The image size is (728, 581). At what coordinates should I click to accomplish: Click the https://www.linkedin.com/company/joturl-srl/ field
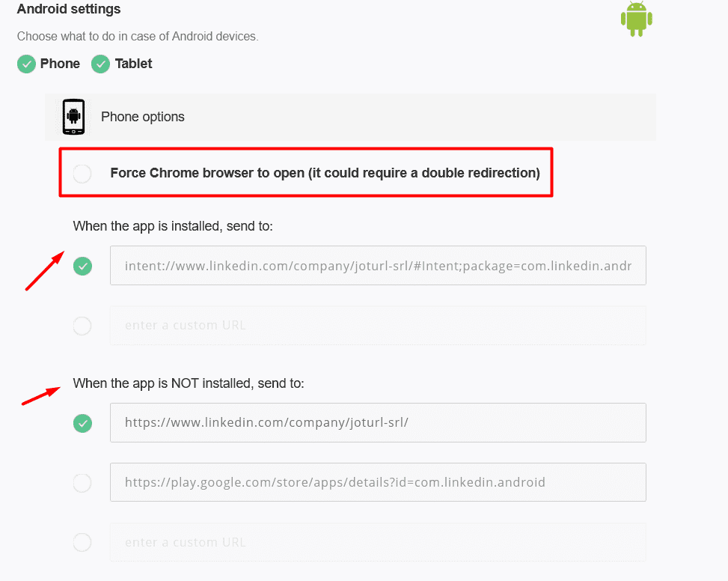378,422
